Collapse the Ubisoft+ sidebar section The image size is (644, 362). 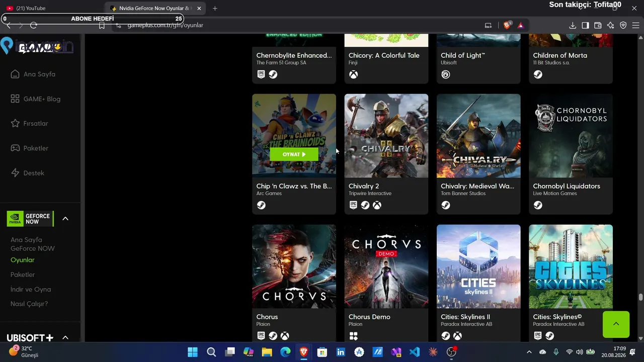pyautogui.click(x=65, y=338)
